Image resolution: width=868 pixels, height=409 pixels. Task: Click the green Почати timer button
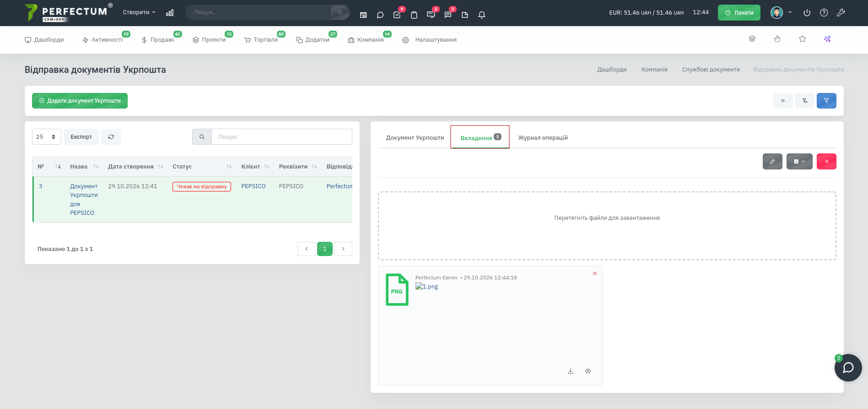click(739, 12)
